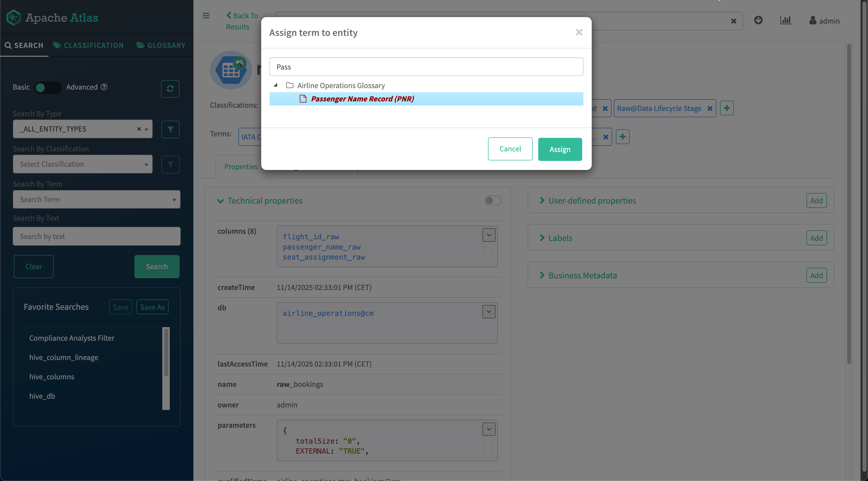
Task: Add a classification with the plus icon
Action: [x=727, y=108]
